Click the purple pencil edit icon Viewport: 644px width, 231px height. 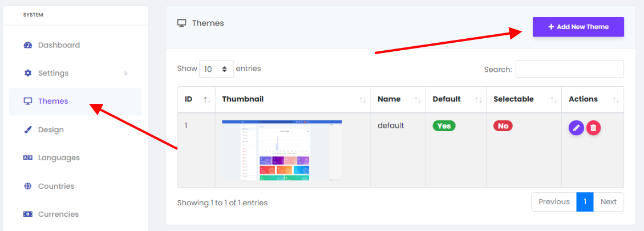pyautogui.click(x=576, y=128)
